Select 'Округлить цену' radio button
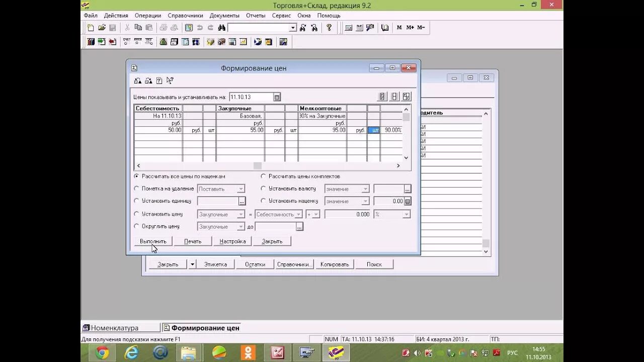Image resolution: width=644 pixels, height=362 pixels. (x=136, y=226)
